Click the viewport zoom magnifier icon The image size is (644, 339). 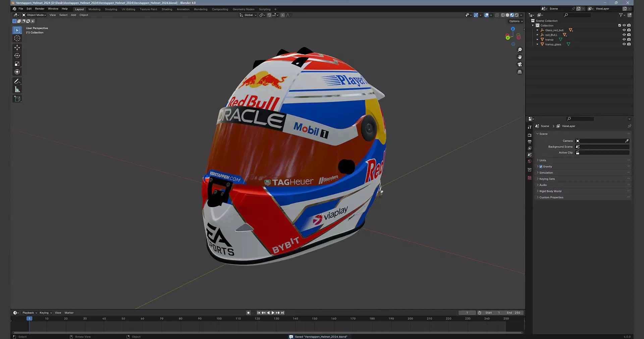(520, 50)
